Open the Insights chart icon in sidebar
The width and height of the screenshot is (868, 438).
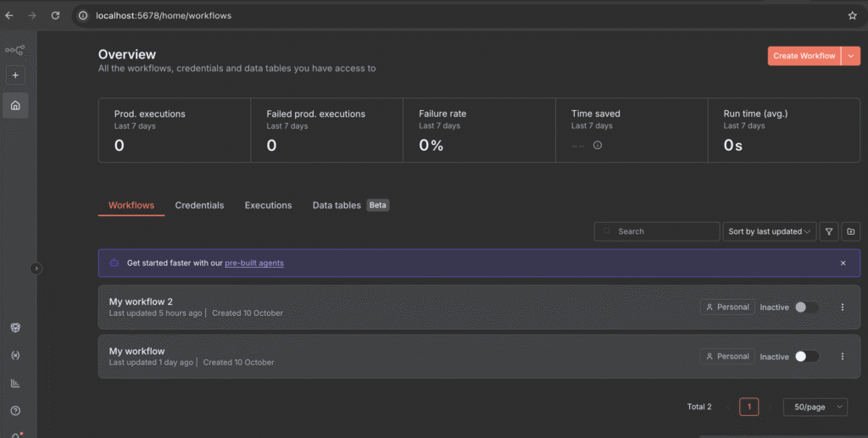pos(15,383)
